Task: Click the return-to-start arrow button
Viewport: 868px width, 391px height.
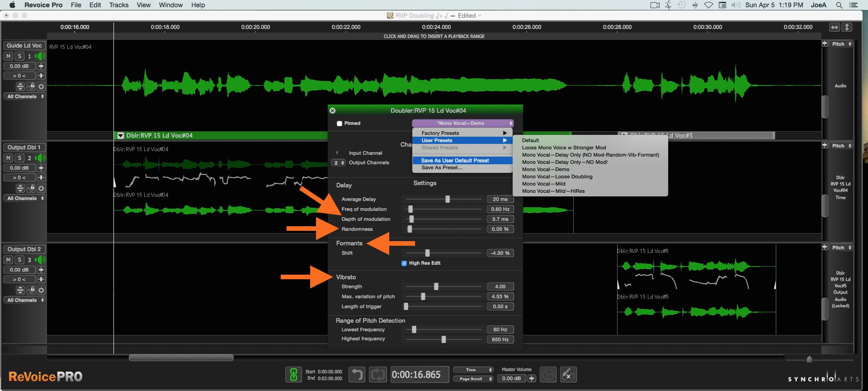Action: point(357,375)
